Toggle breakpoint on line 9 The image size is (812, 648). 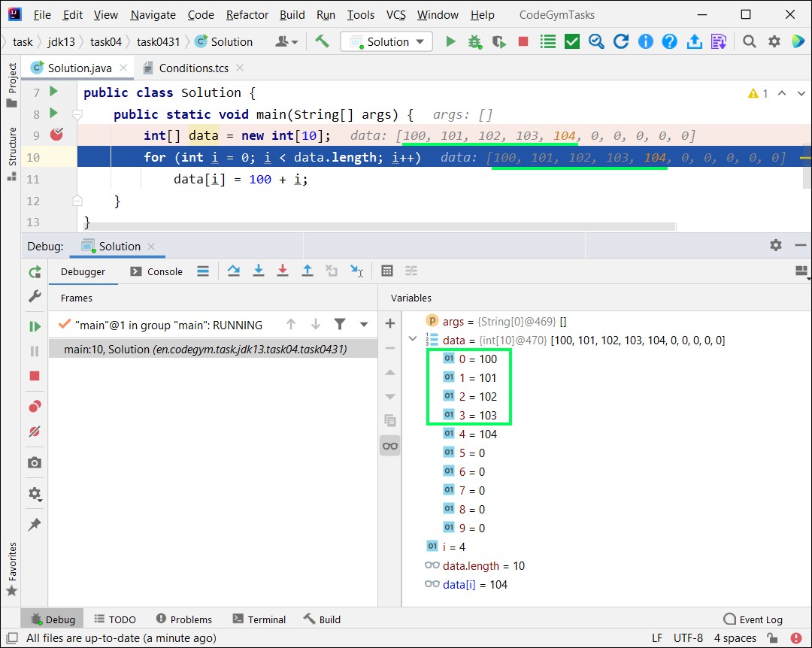(56, 135)
